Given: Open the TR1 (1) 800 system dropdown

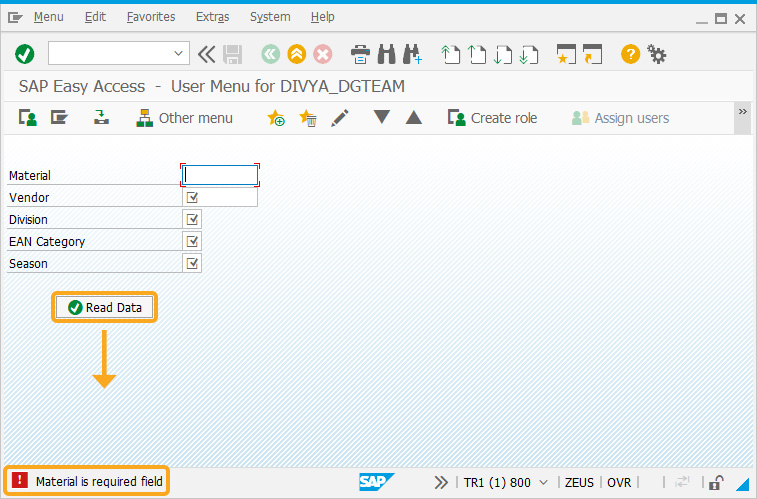Looking at the screenshot, I should [x=505, y=483].
